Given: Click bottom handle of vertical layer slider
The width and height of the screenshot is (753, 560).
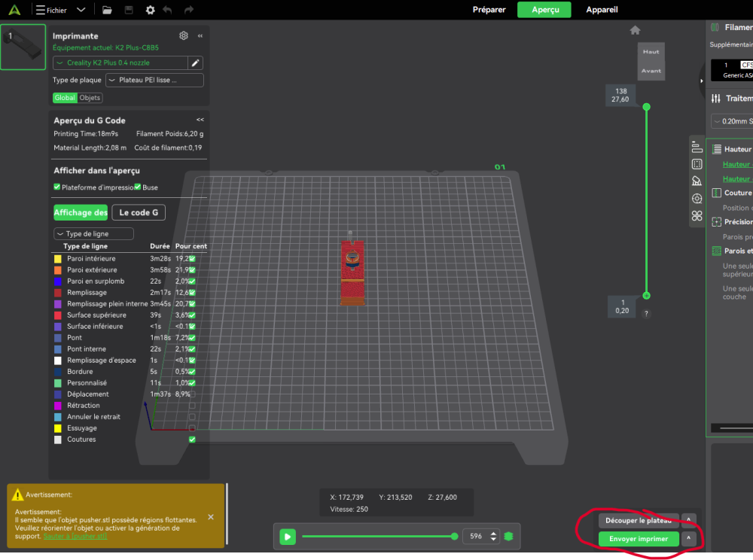Looking at the screenshot, I should (x=646, y=296).
